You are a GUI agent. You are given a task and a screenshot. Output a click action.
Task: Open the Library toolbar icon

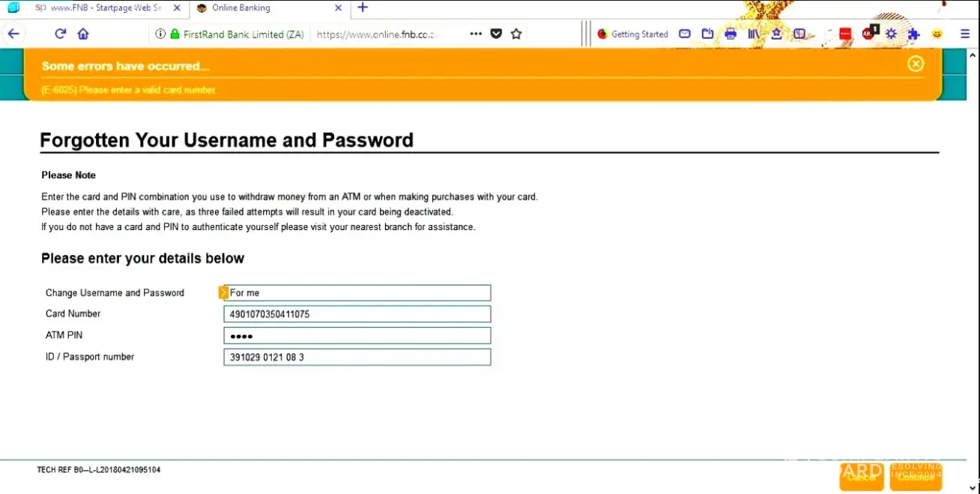tap(754, 34)
